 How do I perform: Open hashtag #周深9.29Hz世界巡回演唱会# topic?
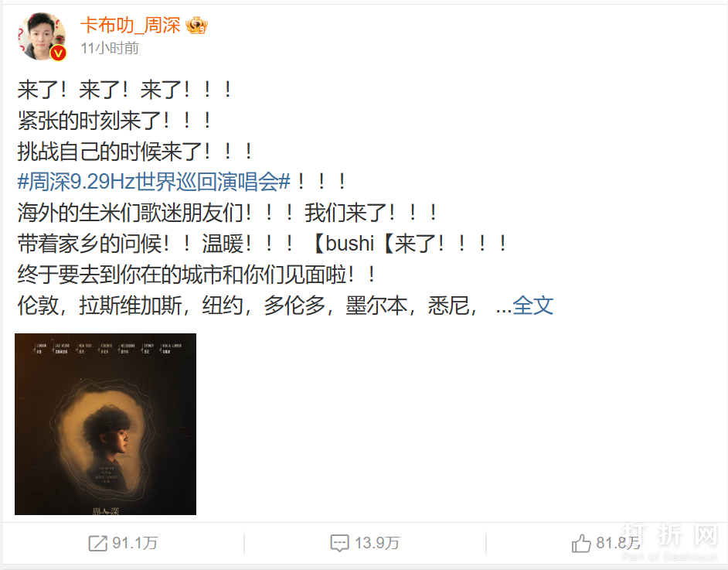tap(154, 182)
